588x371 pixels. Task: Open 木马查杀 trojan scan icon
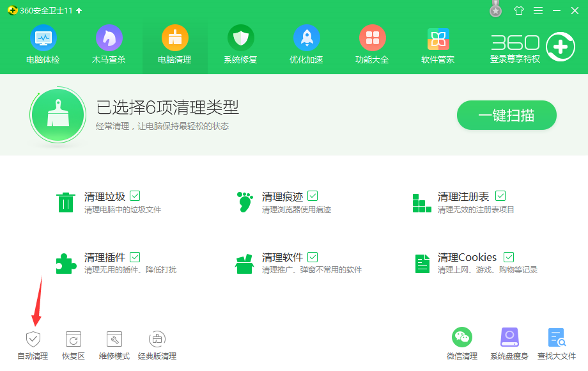109,38
